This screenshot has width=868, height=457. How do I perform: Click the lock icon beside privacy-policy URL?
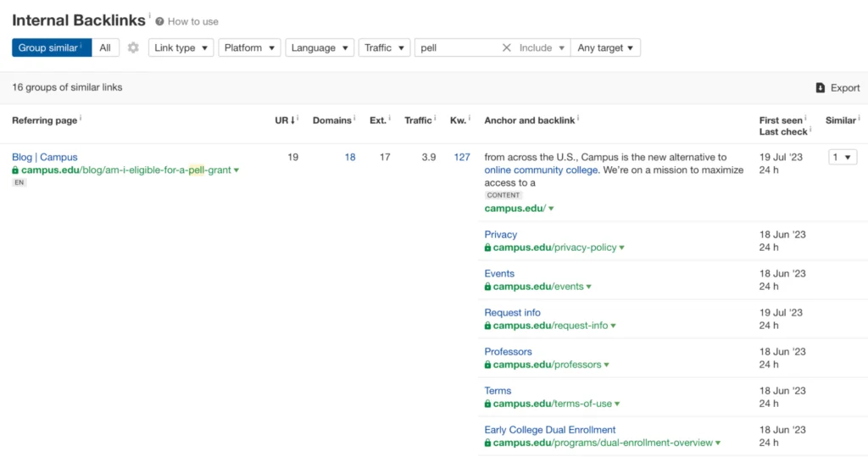487,248
